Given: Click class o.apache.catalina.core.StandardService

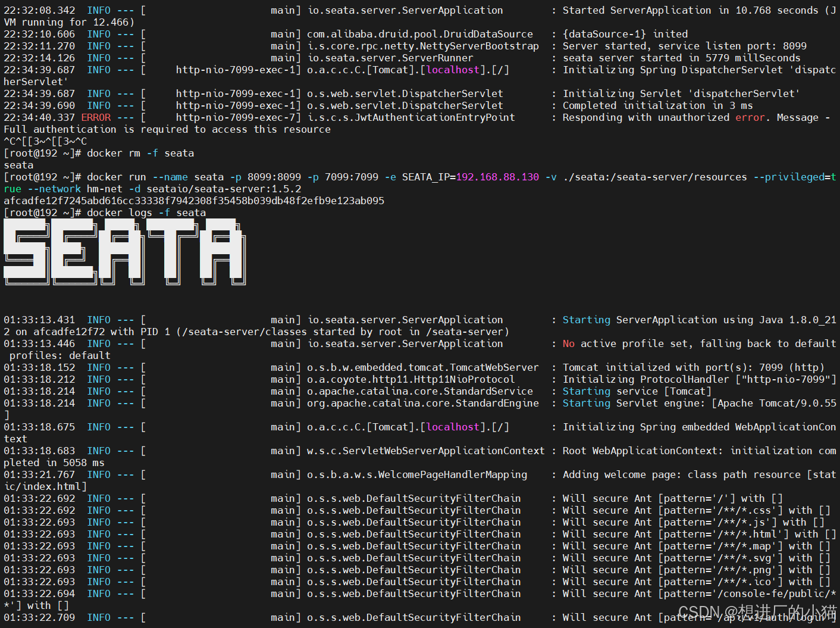Looking at the screenshot, I should (420, 391).
